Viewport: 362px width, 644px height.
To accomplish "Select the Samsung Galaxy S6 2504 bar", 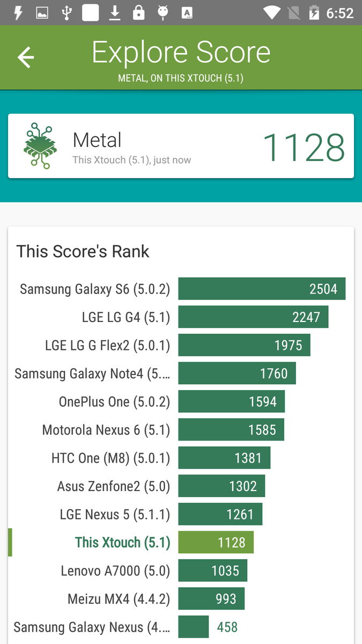I will 262,289.
